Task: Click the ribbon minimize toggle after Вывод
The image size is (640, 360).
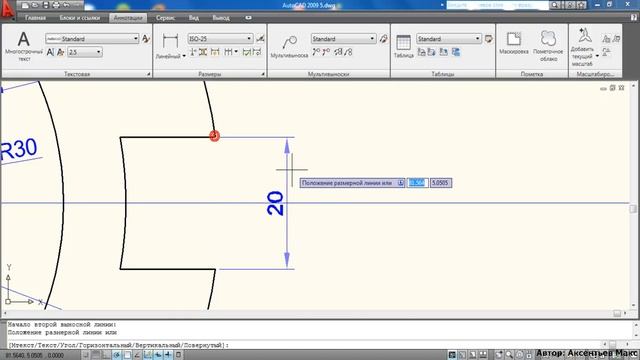Action: coord(248,18)
